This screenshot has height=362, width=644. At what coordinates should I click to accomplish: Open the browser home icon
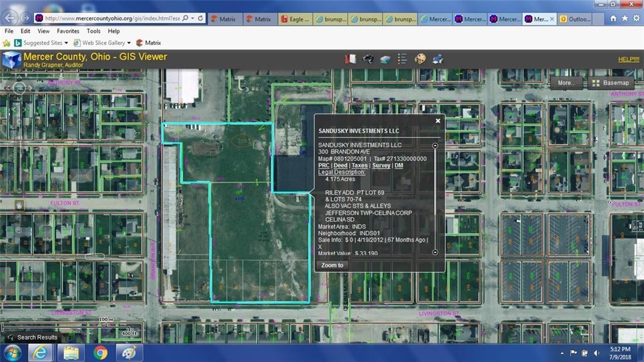click(x=613, y=18)
